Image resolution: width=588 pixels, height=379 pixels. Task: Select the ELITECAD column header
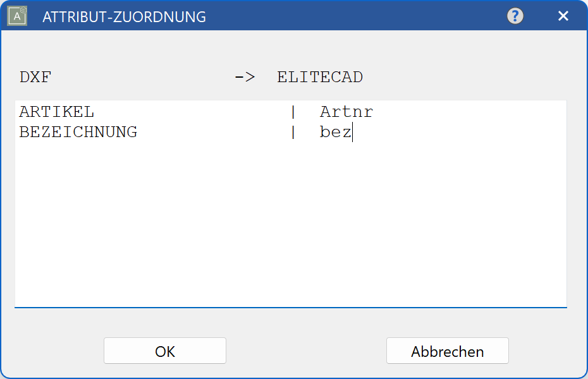tap(319, 76)
